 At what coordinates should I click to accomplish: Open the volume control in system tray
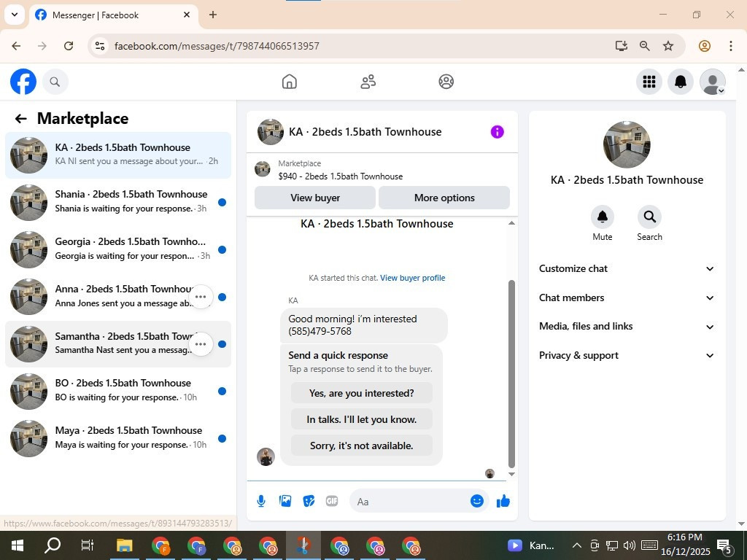pyautogui.click(x=629, y=545)
